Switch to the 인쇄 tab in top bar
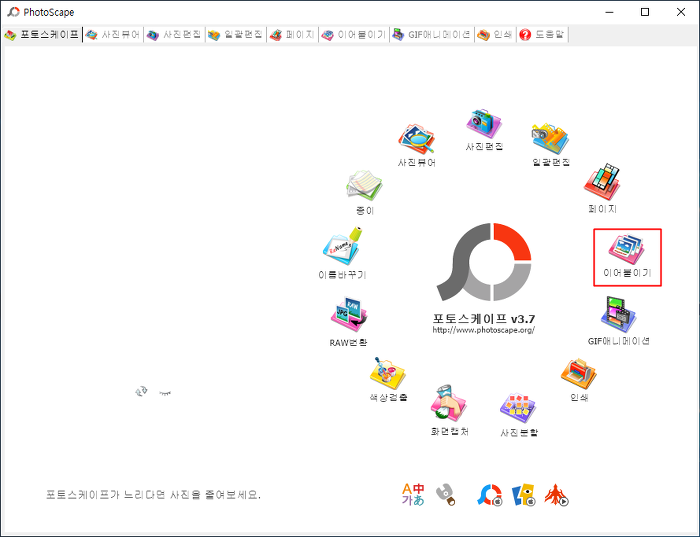700x537 pixels. [495, 34]
